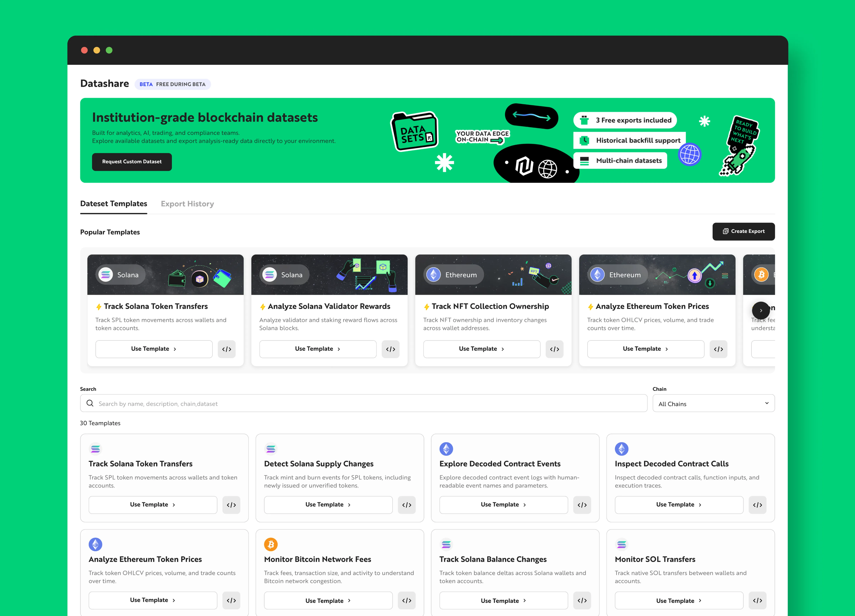
Task: Use Template for Analyze Solana Validator Rewards
Action: click(x=318, y=349)
